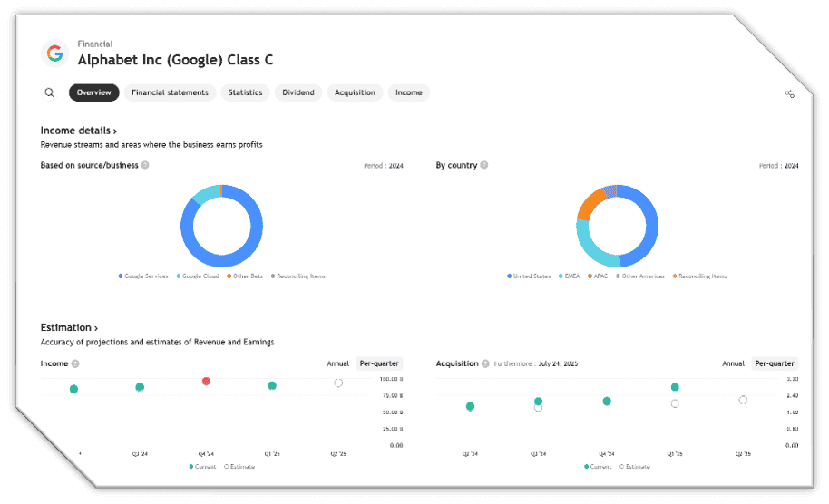This screenshot has height=504, width=829.
Task: Switch to the Income tab
Action: pos(409,92)
